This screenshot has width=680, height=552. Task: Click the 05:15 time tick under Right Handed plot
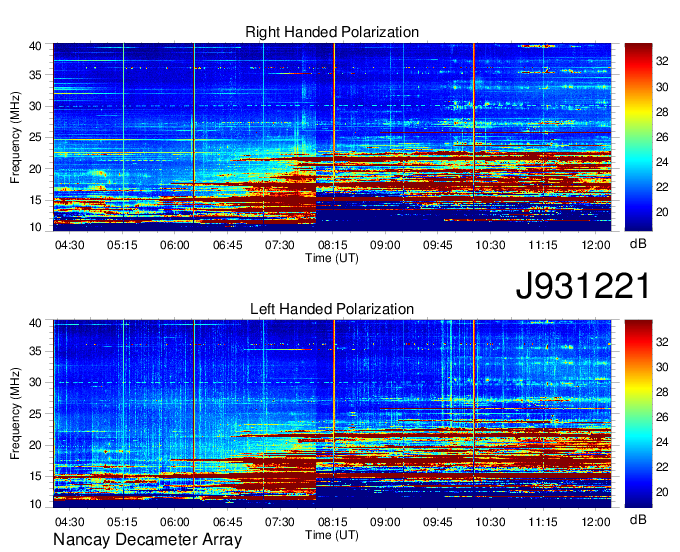[122, 245]
